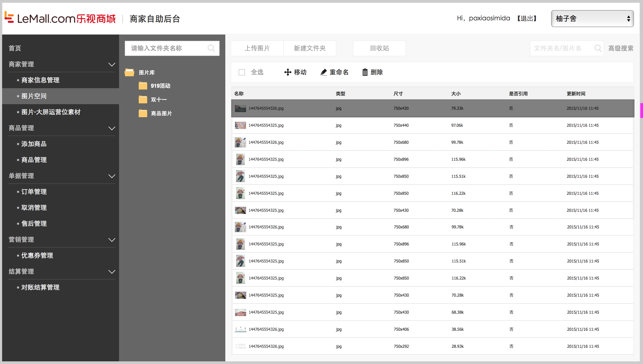Toggle the 全选 select-all checkbox

(x=242, y=72)
